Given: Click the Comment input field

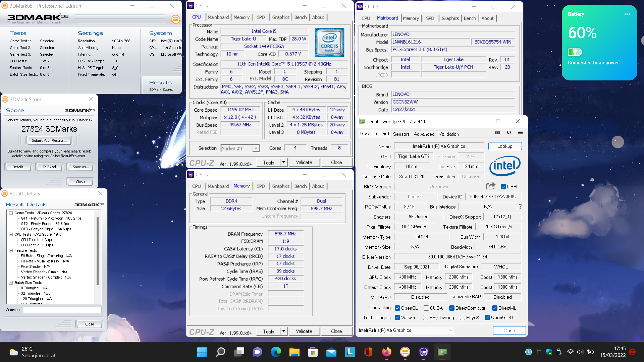Looking at the screenshot, I should point(62,310).
